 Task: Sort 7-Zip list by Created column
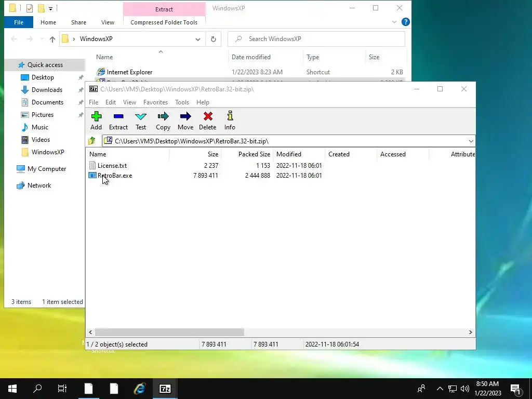pyautogui.click(x=351, y=154)
